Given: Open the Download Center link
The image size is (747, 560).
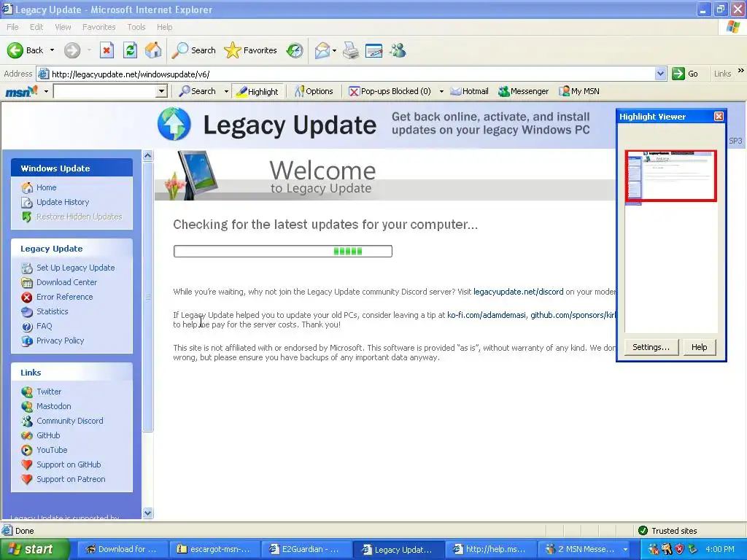Looking at the screenshot, I should tap(66, 282).
